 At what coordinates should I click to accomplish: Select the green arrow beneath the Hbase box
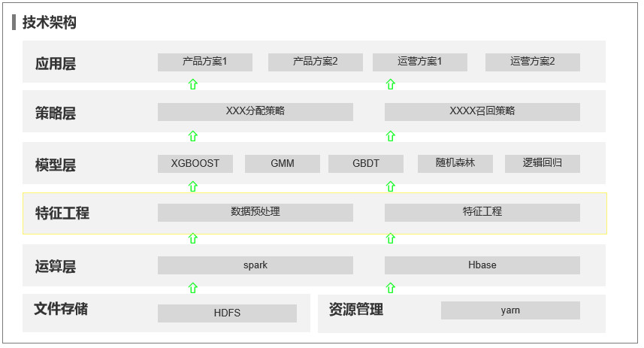pyautogui.click(x=390, y=288)
